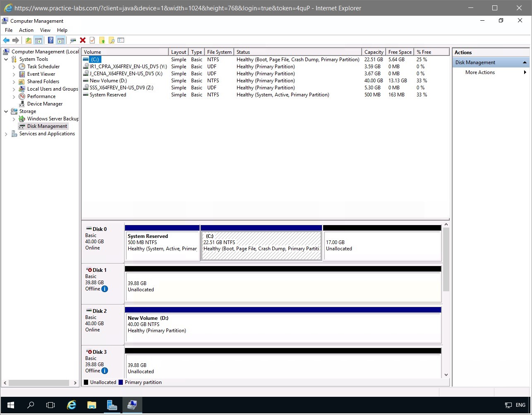The image size is (532, 415).
Task: Sort volumes by Free Space column header
Action: (x=400, y=52)
